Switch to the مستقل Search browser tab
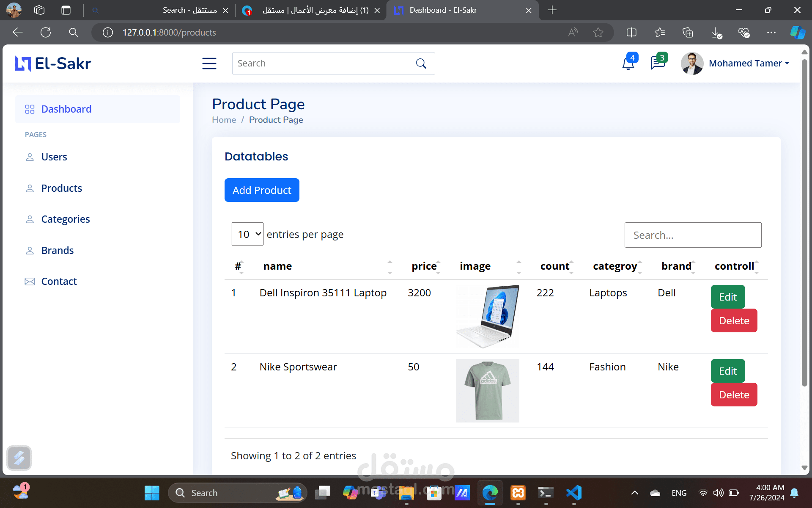Image resolution: width=812 pixels, height=508 pixels. click(189, 10)
